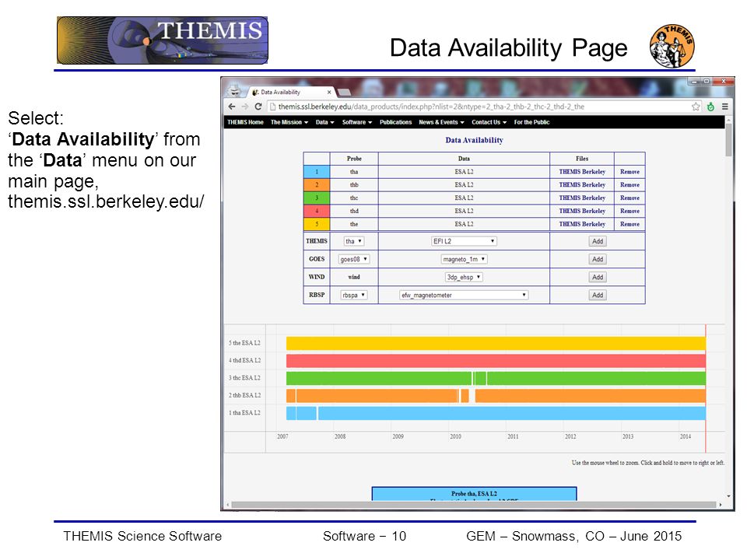Click the red thd ESA L2 timeline bar
747x560 pixels.
[x=496, y=361]
